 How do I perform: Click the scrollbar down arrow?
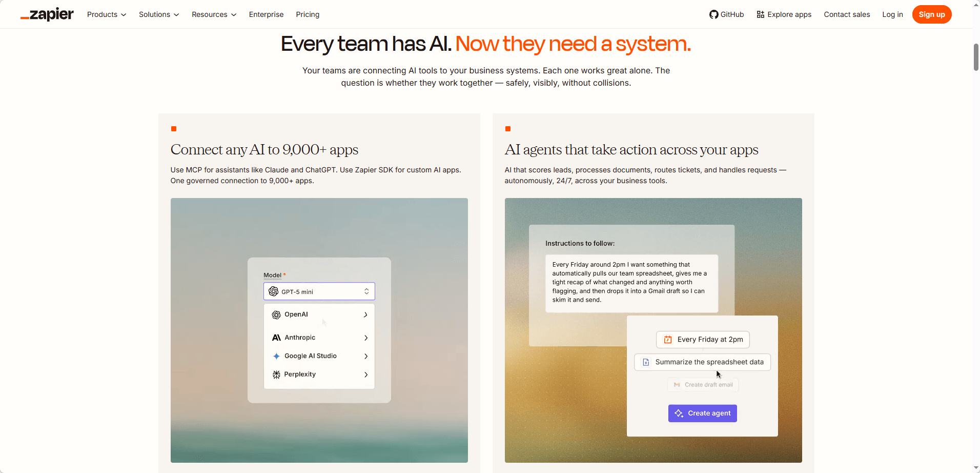(976, 468)
